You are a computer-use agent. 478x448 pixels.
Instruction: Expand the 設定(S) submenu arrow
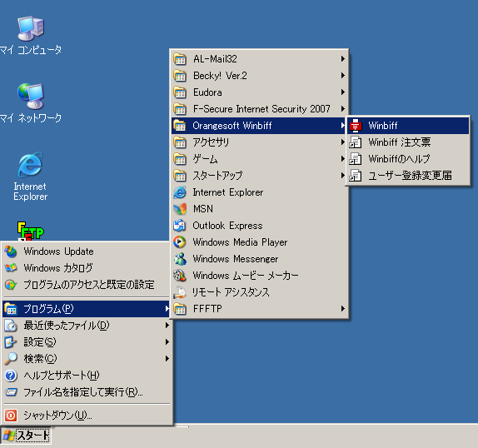point(167,342)
